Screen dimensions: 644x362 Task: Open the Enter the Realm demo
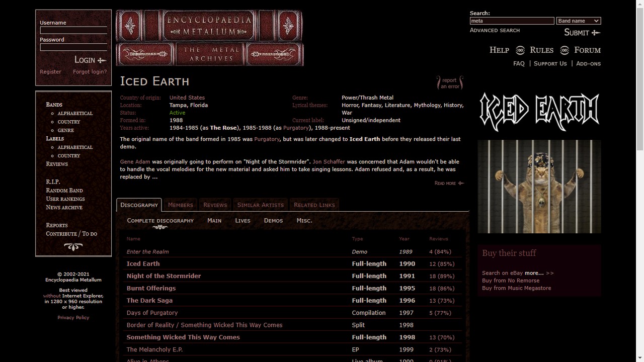point(148,252)
